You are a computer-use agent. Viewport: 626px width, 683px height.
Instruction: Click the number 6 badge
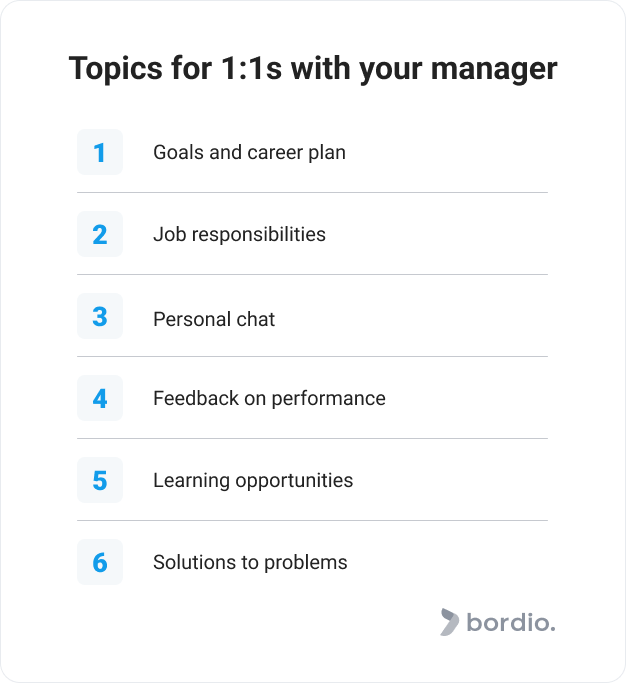click(x=100, y=561)
